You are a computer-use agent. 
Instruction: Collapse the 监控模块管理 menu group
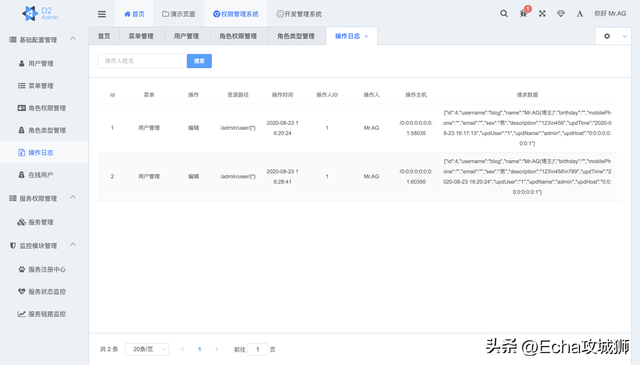(73, 245)
